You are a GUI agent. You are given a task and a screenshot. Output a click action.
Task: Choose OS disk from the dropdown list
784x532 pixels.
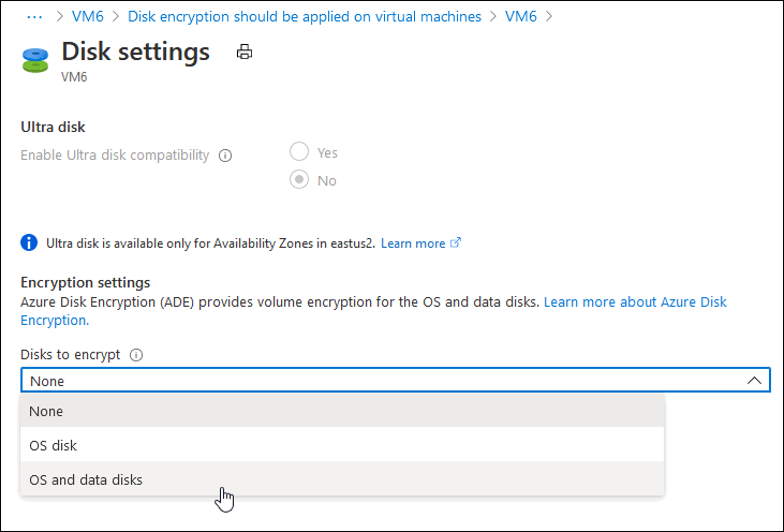342,445
